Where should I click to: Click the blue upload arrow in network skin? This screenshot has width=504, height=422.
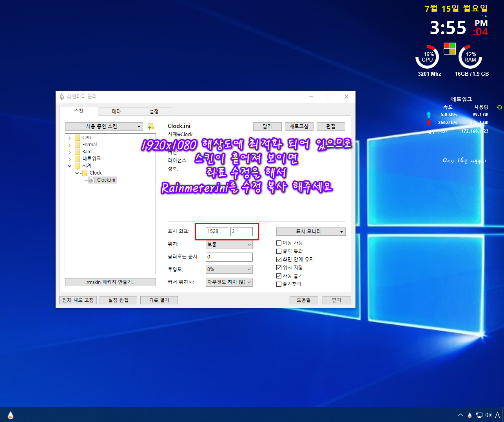click(x=428, y=115)
